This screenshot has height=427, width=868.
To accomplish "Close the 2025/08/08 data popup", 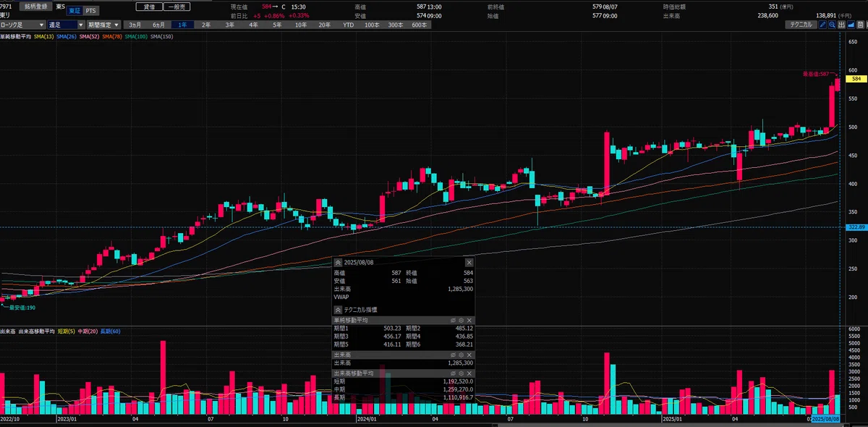I will pos(468,262).
